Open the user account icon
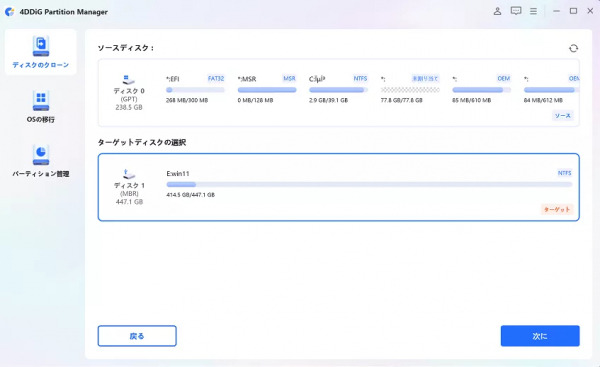Viewport: 600px width, 367px height. point(497,11)
